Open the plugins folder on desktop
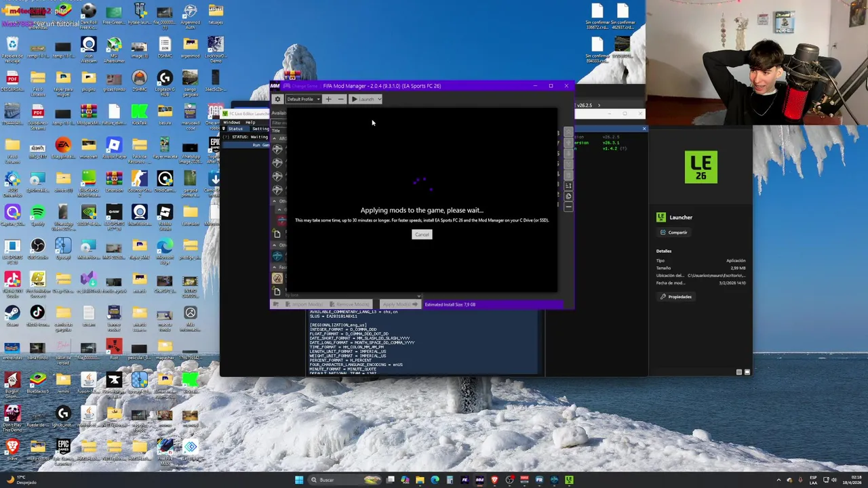 (88, 83)
